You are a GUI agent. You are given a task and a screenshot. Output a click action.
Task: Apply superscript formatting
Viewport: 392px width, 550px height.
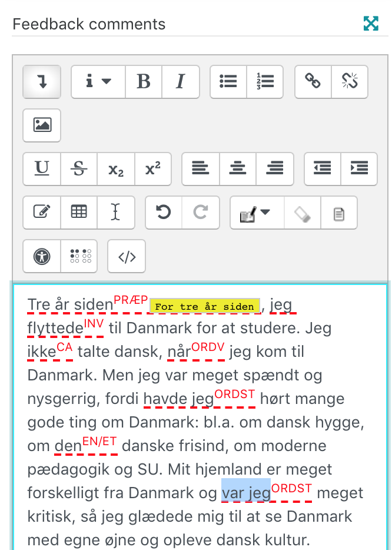(x=153, y=169)
